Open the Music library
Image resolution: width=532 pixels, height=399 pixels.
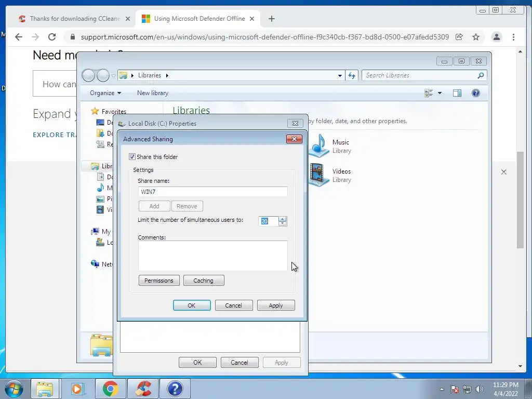(331, 146)
